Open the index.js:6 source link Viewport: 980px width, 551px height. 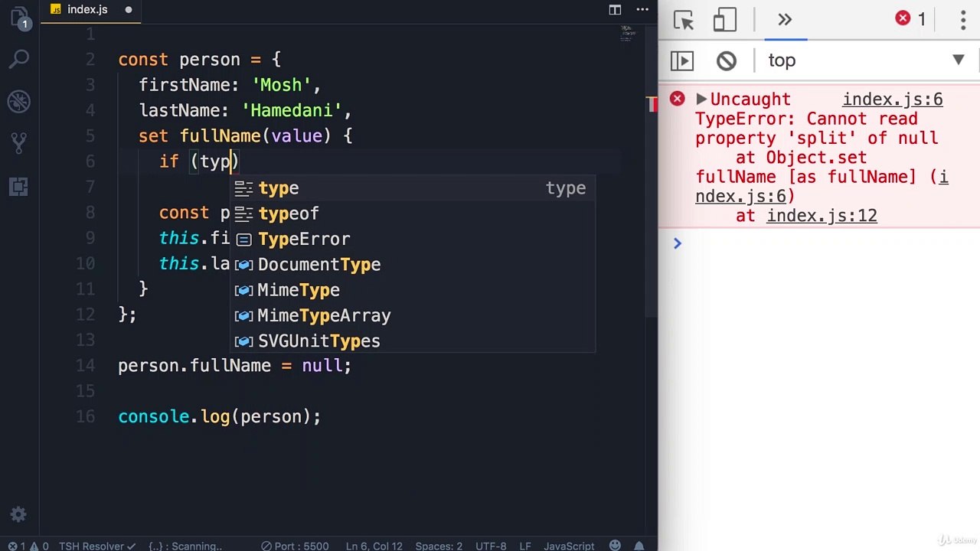(893, 99)
